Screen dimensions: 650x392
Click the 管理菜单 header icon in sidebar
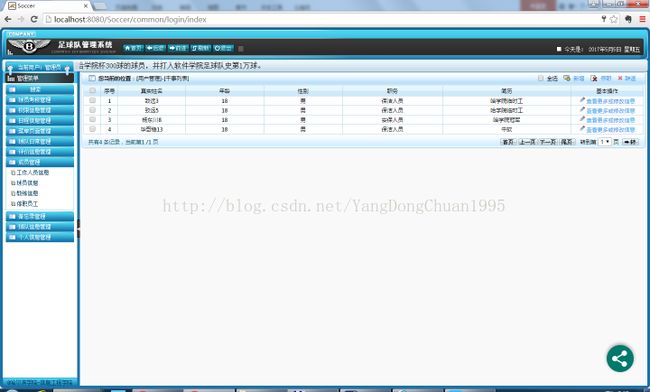point(11,78)
